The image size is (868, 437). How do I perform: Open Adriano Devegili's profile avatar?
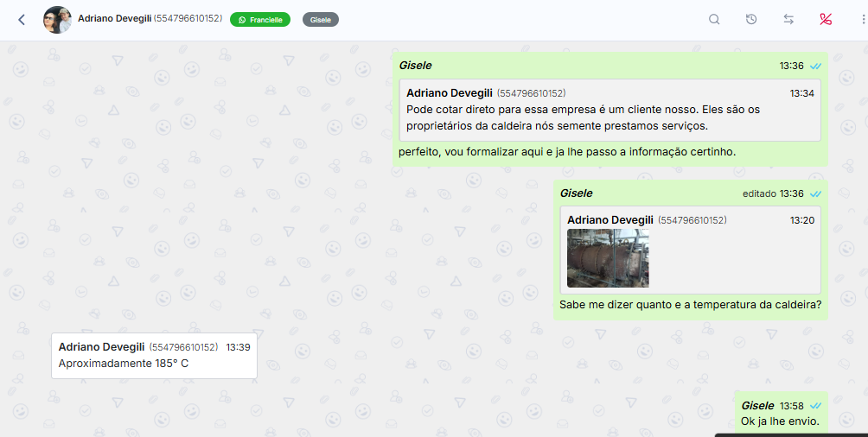coord(57,20)
